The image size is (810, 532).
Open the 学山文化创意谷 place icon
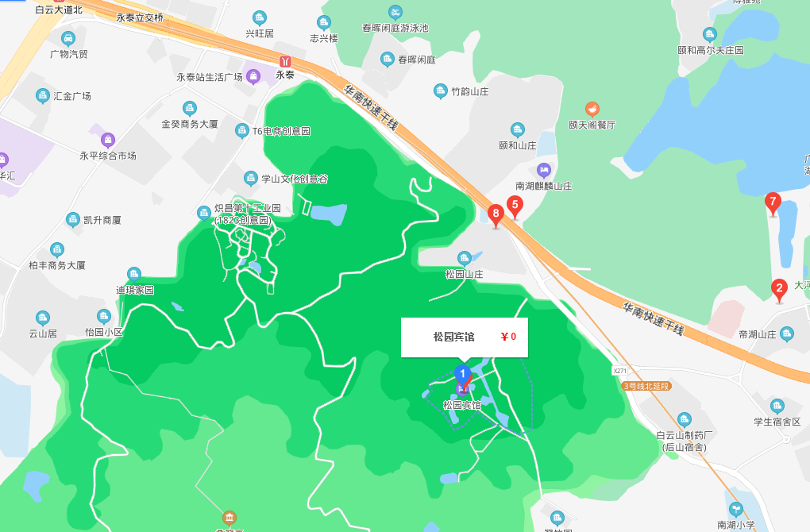point(250,179)
